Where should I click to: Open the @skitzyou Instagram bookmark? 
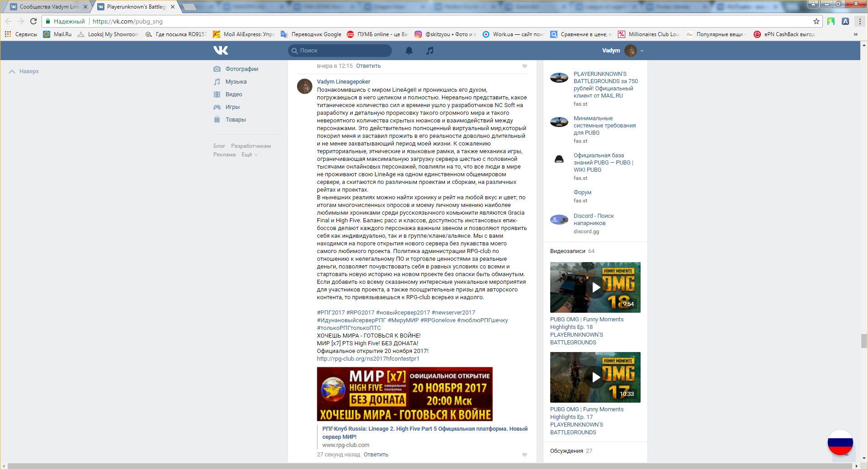tap(445, 34)
